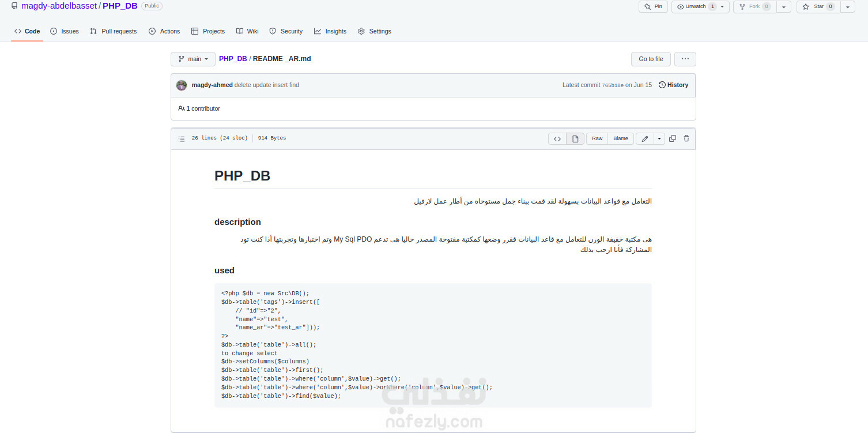Click the repository book icon
The image size is (868, 440).
(14, 6)
